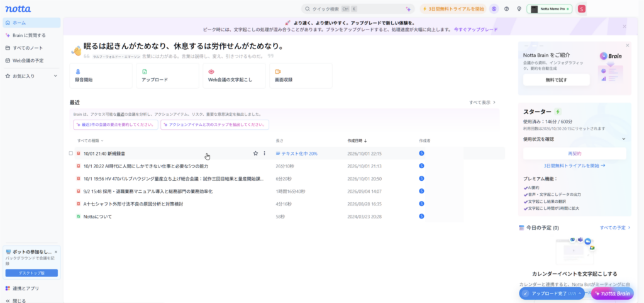Open the Notta Memo Pro badge
Screen dimensions: 644x303
[x=550, y=9]
